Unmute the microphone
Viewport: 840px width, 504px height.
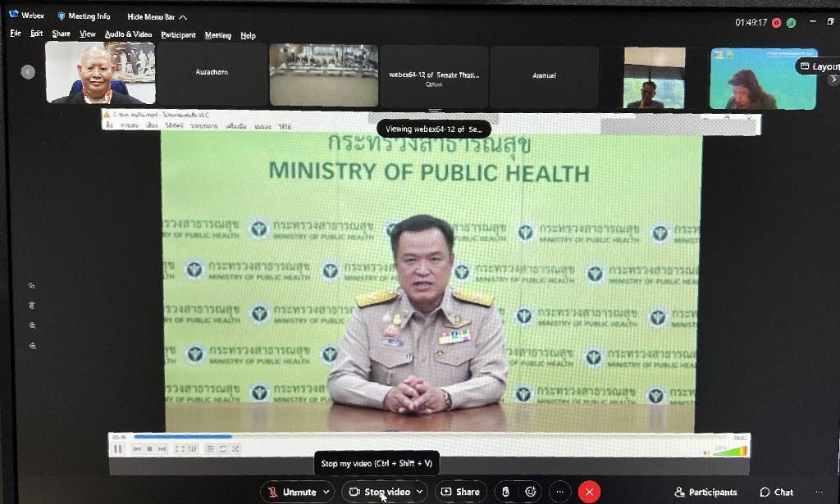pyautogui.click(x=292, y=492)
